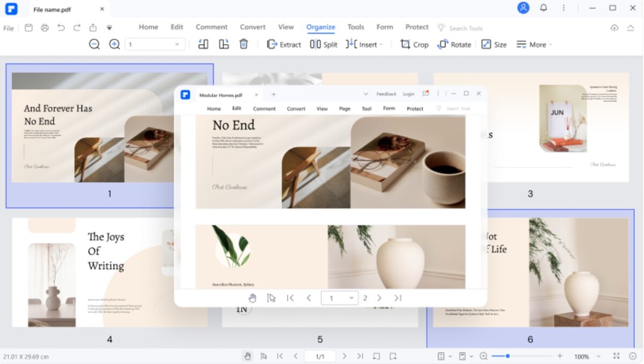This screenshot has height=364, width=644.
Task: Click Login in the Modular Homes window
Action: [x=408, y=94]
